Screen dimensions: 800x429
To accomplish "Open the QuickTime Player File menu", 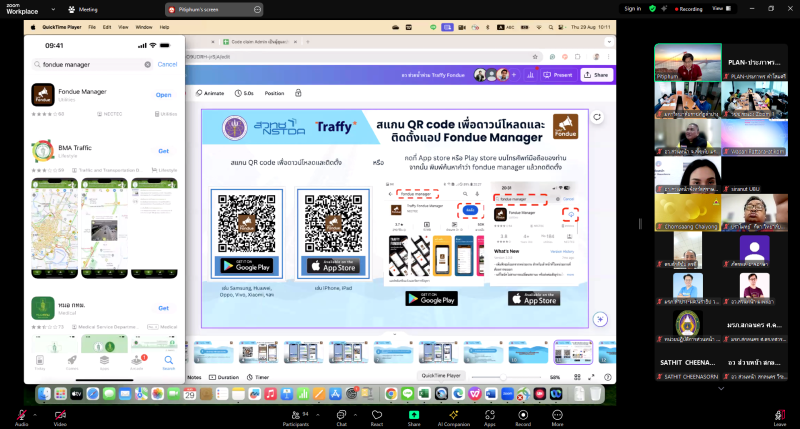I will [x=92, y=27].
